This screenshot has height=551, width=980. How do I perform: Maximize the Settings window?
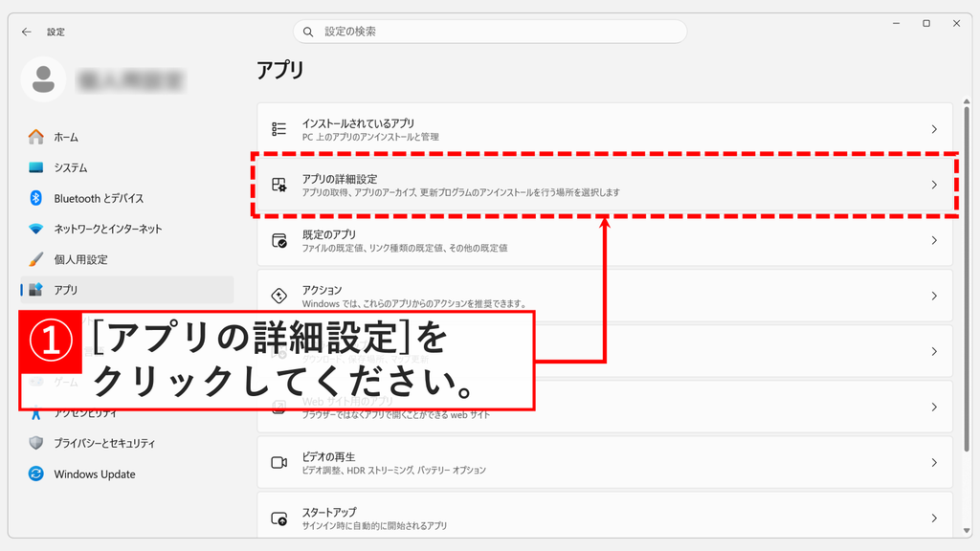(926, 23)
